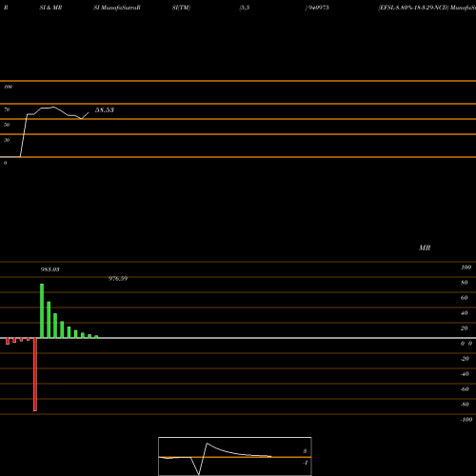
Task: Click the MR panel title label
Action: [425, 248]
